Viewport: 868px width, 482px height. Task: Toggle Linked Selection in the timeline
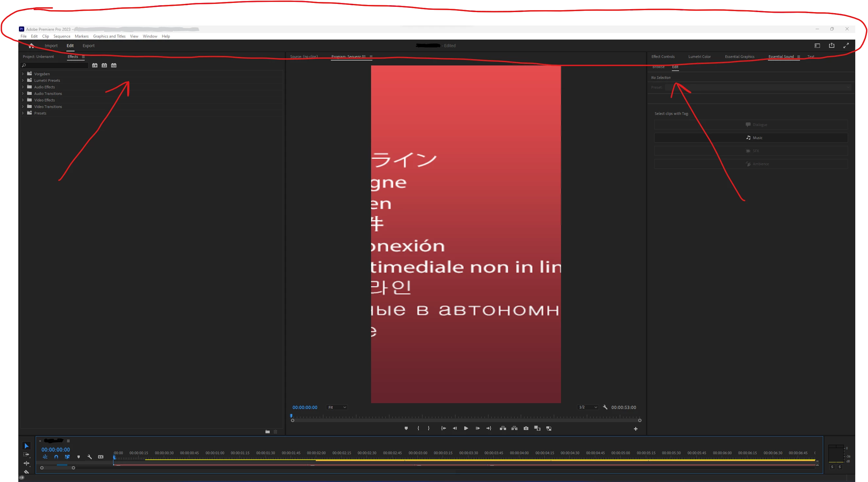(67, 457)
